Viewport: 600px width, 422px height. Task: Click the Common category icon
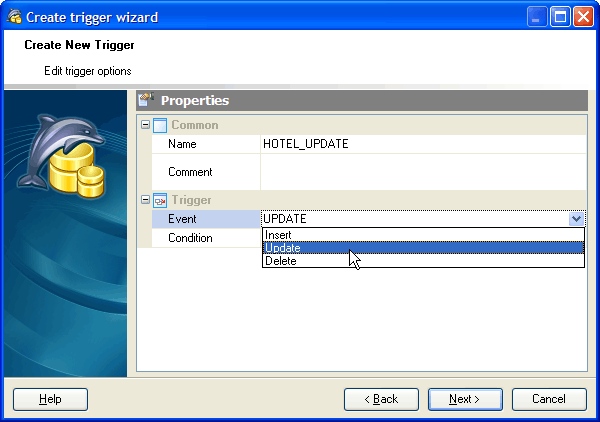(x=159, y=125)
